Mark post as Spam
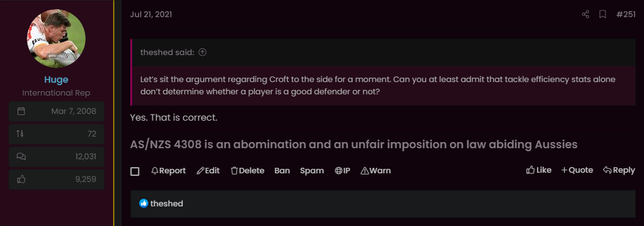This screenshot has height=226, width=644. click(x=312, y=170)
